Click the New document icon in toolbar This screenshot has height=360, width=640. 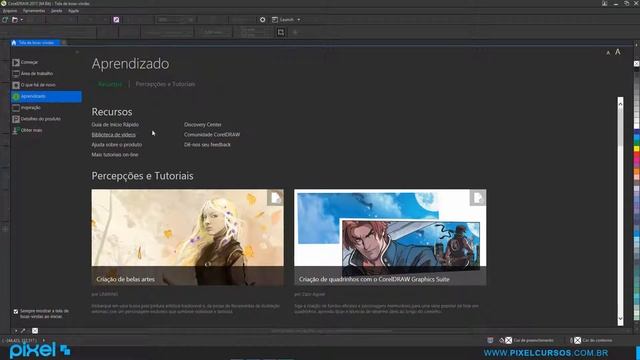pos(5,20)
